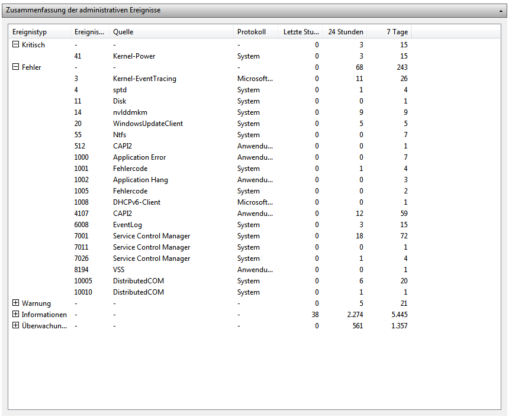The width and height of the screenshot is (509, 420).
Task: Select the WindowsUpdateClient row
Action: point(210,124)
